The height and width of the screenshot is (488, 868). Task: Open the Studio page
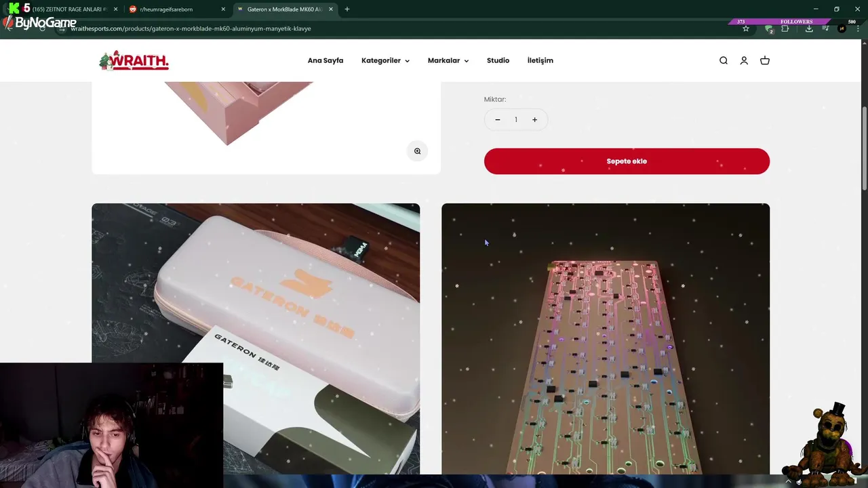point(498,60)
